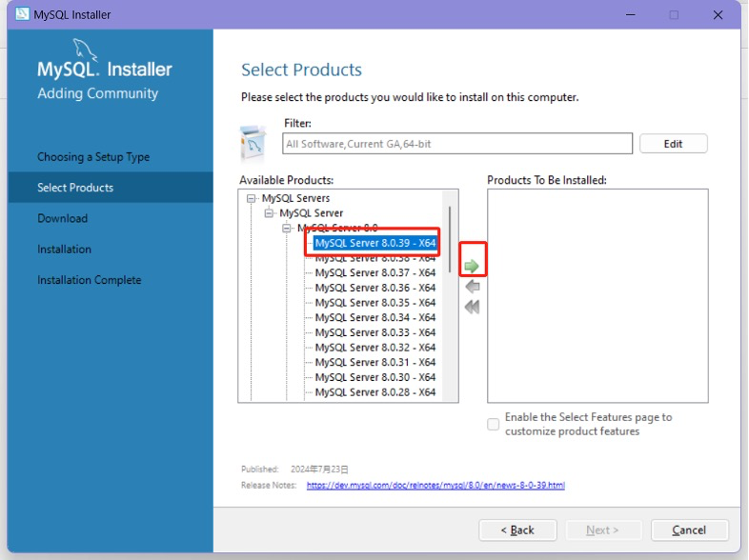This screenshot has height=560, width=749.
Task: Select the Download step in the sidebar
Action: [x=62, y=218]
